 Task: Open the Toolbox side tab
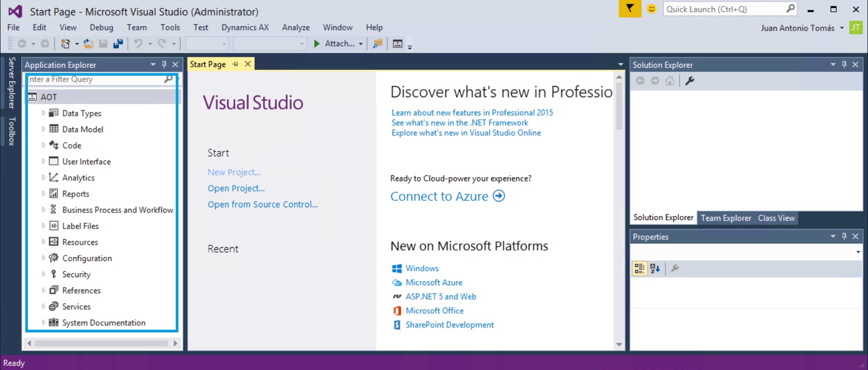[11, 132]
